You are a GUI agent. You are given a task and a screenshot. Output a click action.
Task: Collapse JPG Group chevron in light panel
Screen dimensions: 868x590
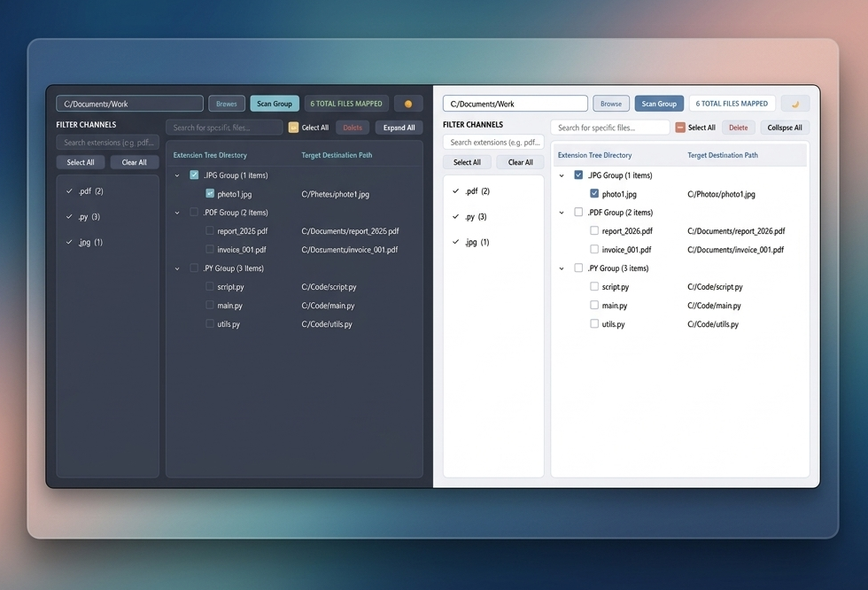(562, 175)
